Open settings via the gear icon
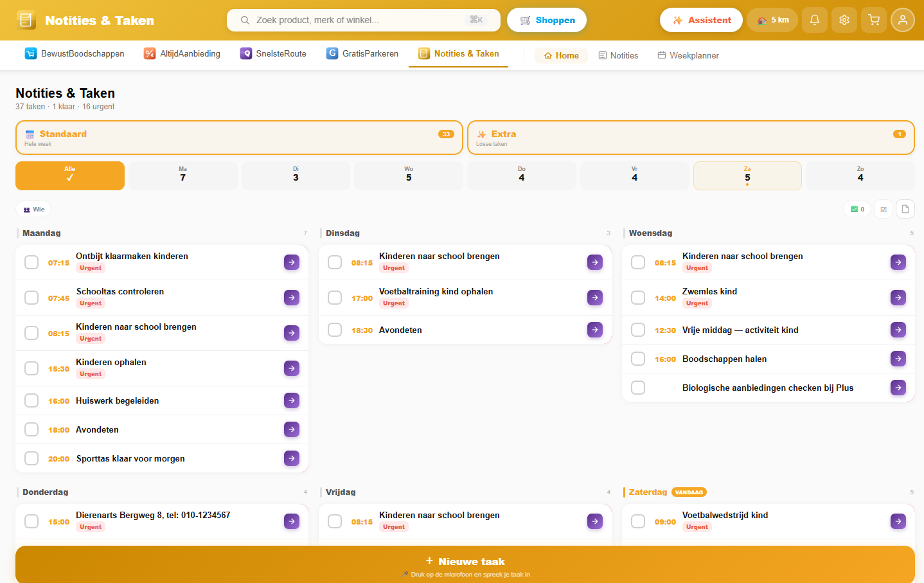Screen dimensions: 924x583 click(x=844, y=20)
